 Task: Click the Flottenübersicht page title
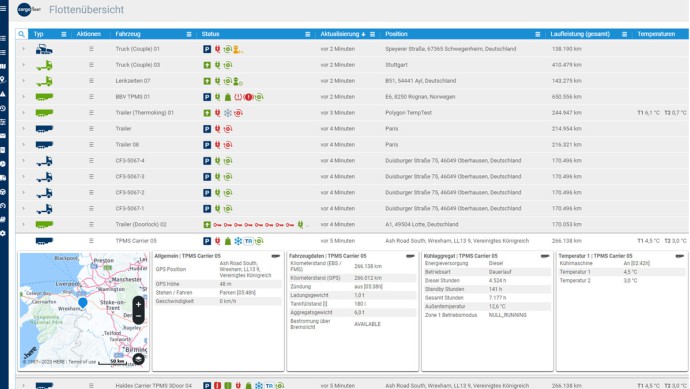click(86, 10)
